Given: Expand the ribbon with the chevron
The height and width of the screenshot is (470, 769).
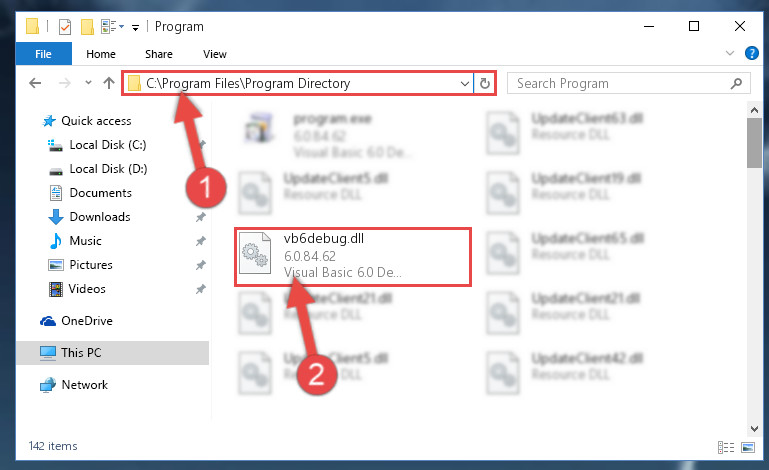Looking at the screenshot, I should (x=730, y=53).
